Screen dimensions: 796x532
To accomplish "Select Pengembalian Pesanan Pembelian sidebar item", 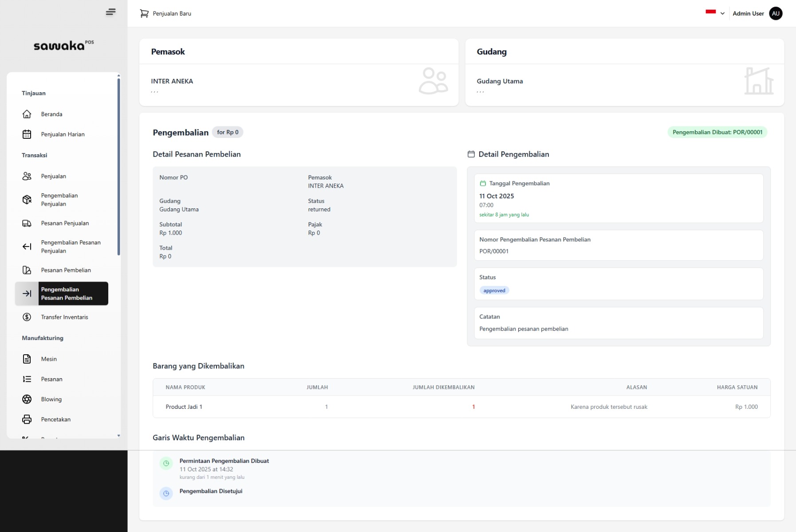I will [67, 294].
